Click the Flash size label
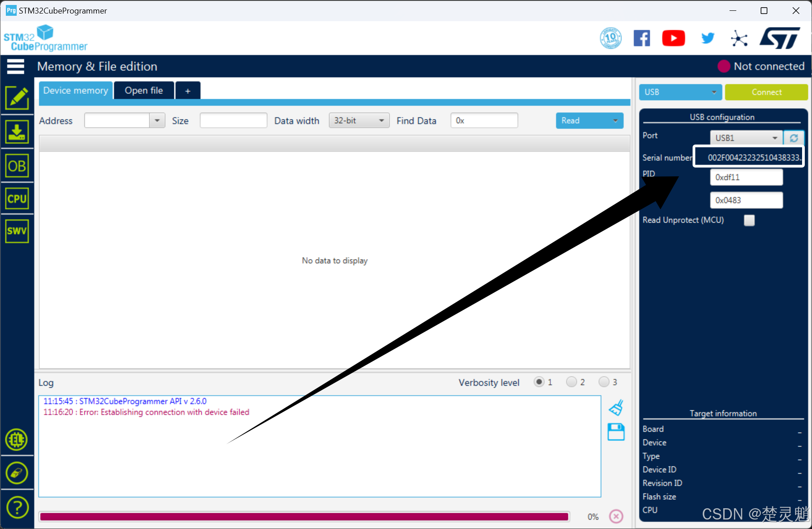 659,497
